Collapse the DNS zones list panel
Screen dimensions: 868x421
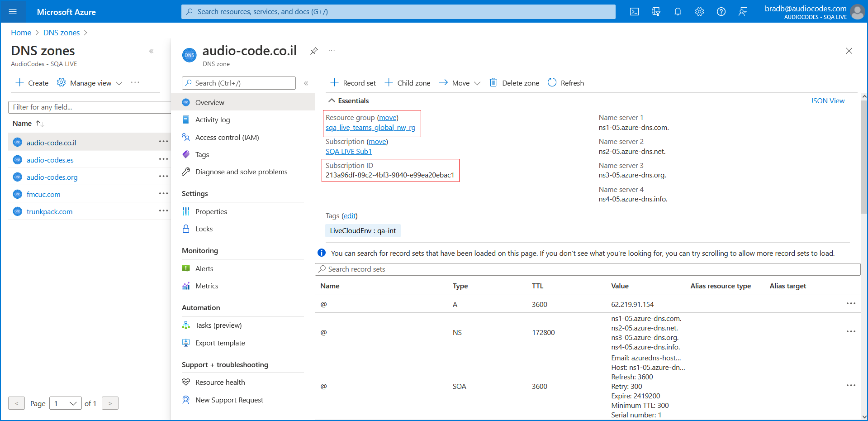(152, 51)
